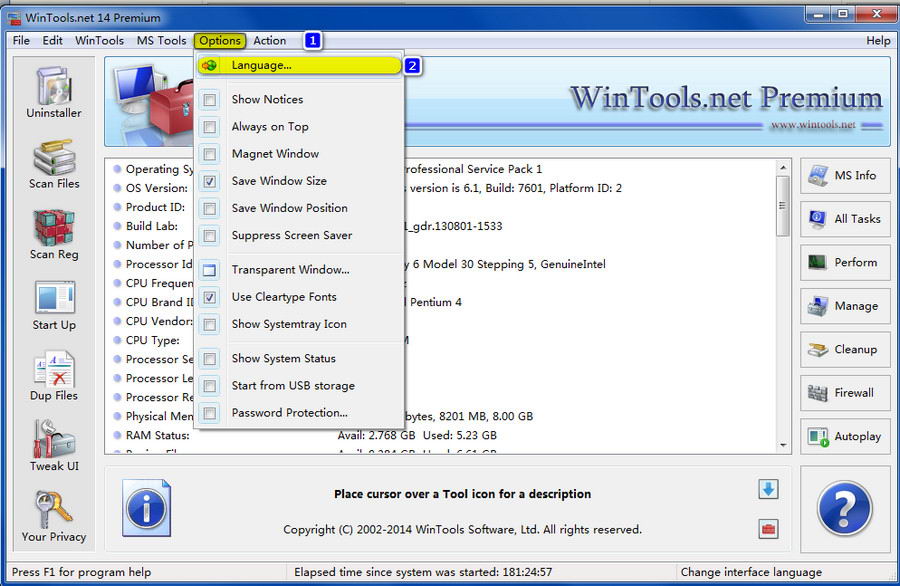Toggle Show System Status checkbox
This screenshot has width=900, height=586.
(x=210, y=359)
